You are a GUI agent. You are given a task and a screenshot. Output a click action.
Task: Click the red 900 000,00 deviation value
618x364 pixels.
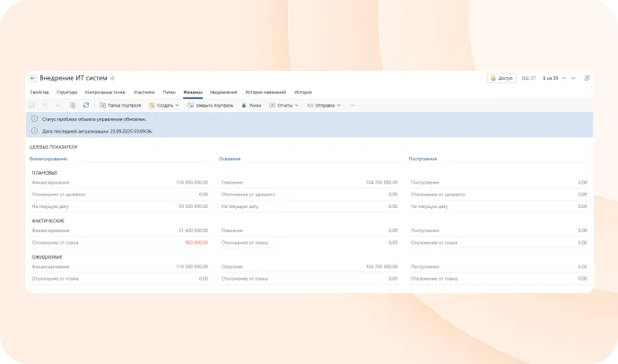pos(196,242)
